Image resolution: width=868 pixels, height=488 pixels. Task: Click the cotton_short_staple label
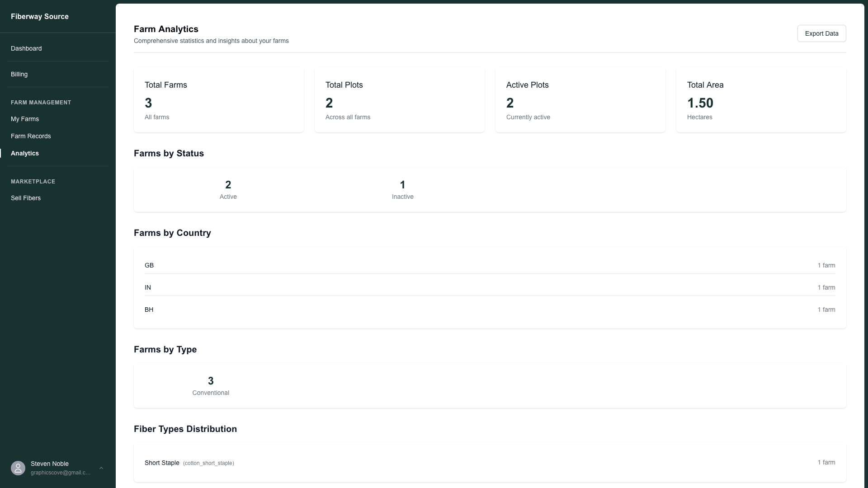[x=208, y=463]
